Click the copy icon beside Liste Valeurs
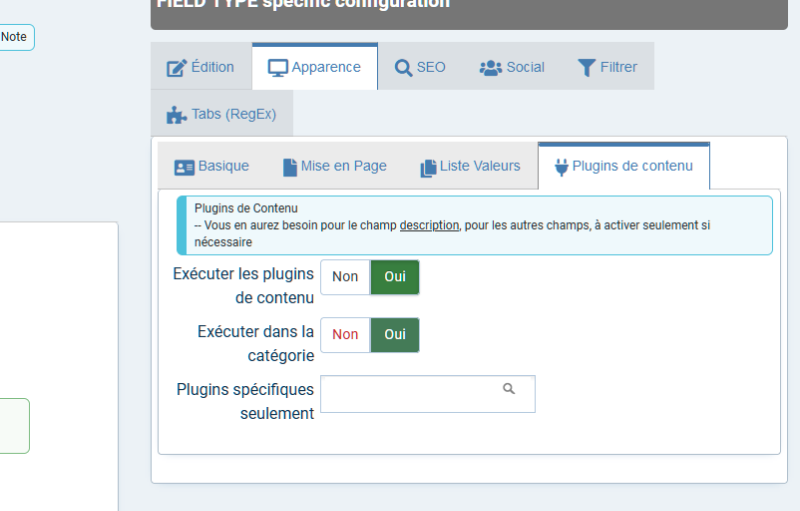Image resolution: width=800 pixels, height=511 pixels. [428, 167]
